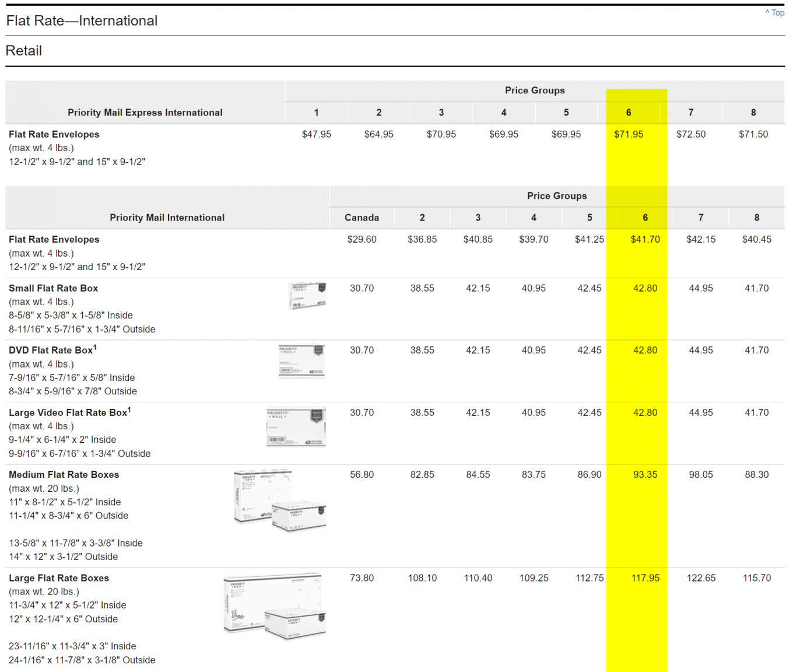Select the 73.80 Large box Canada price
This screenshot has height=672, width=793.
click(362, 578)
